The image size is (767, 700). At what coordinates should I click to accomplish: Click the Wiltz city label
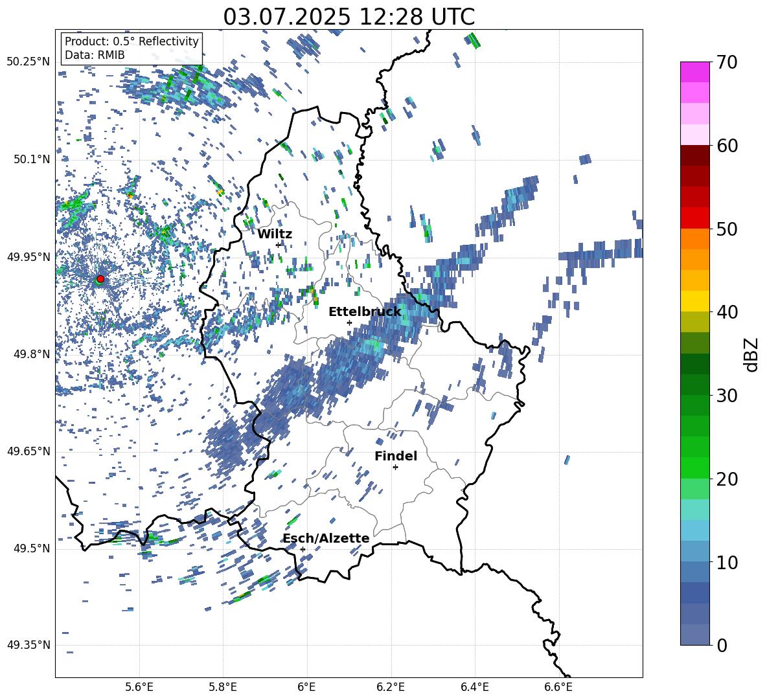(275, 234)
